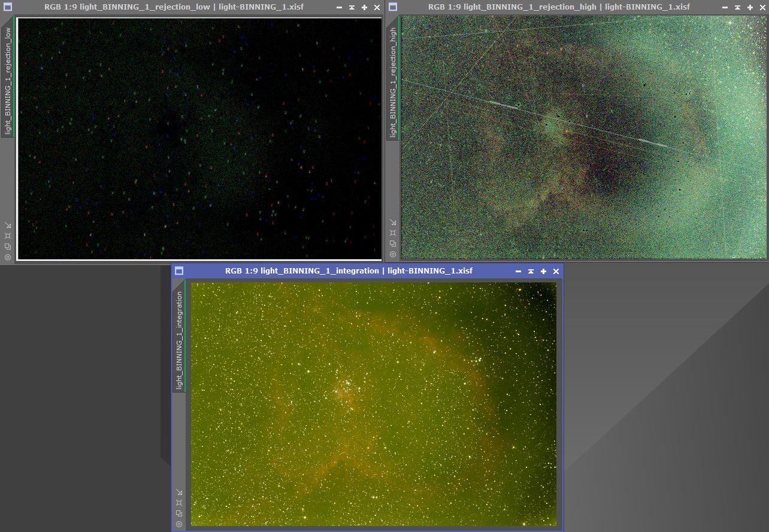Click the concentric circle icon in integration window
The height and width of the screenshot is (532, 769).
pos(179,524)
